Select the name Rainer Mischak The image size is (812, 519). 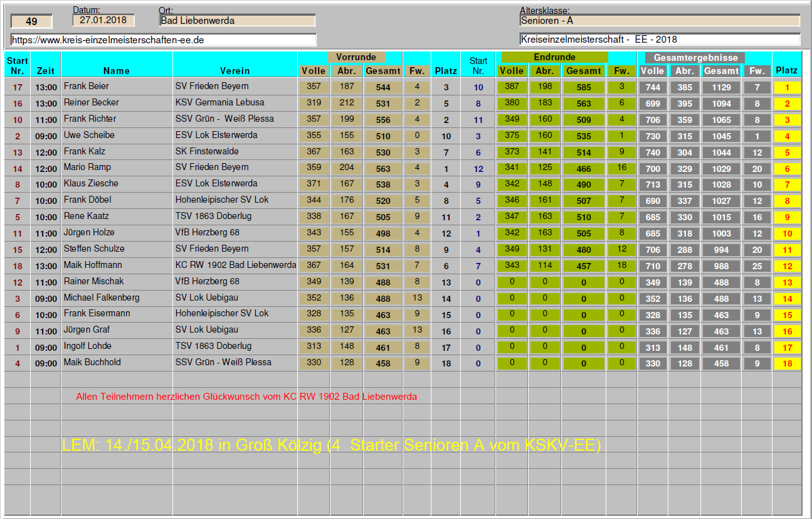tap(93, 281)
